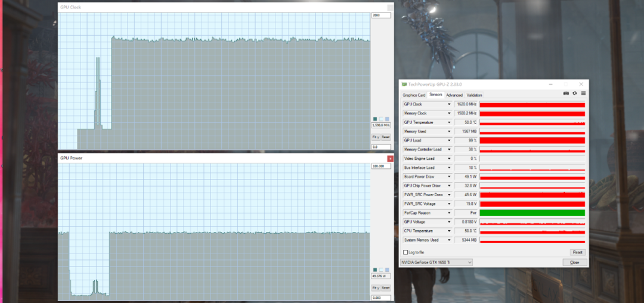Open the PWR_SRC Voltage dropdown
Image resolution: width=644 pixels, height=303 pixels.
[x=449, y=203]
